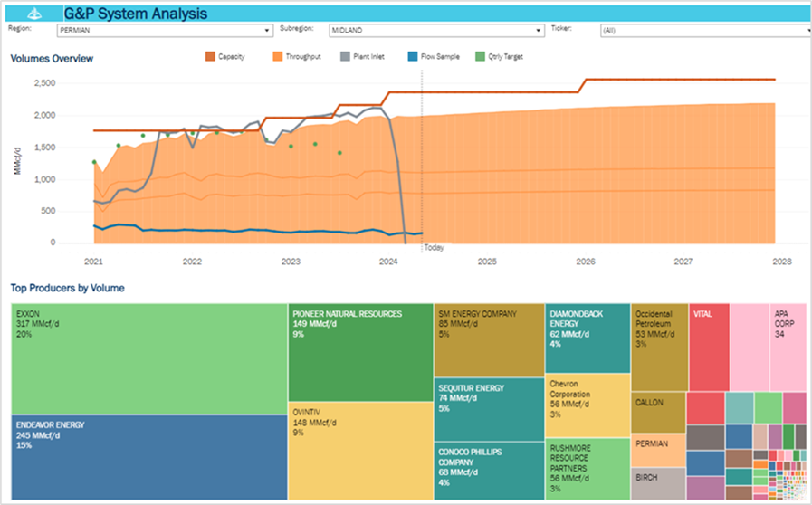
Task: Click the Qtrly Target legend swatch
Action: click(480, 56)
